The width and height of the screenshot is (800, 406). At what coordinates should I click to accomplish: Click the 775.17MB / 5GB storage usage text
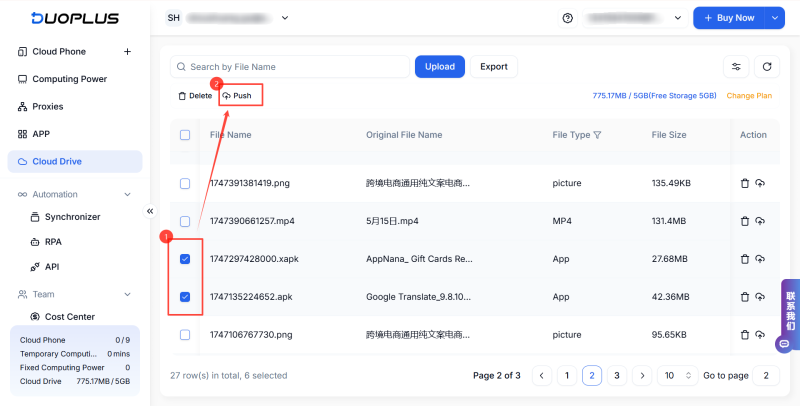[655, 96]
